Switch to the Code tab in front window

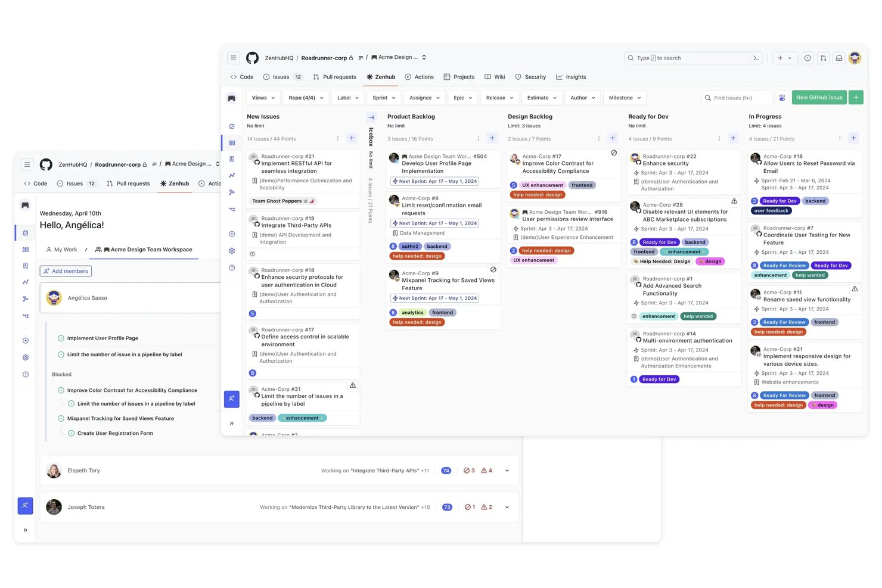click(x=242, y=77)
